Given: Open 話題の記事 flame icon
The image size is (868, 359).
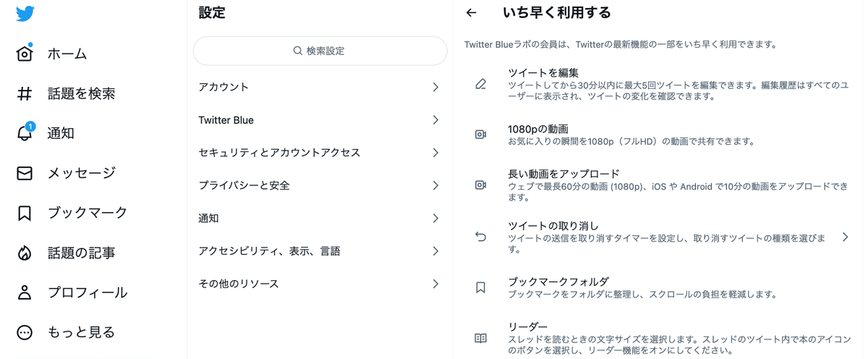Looking at the screenshot, I should coord(25,253).
